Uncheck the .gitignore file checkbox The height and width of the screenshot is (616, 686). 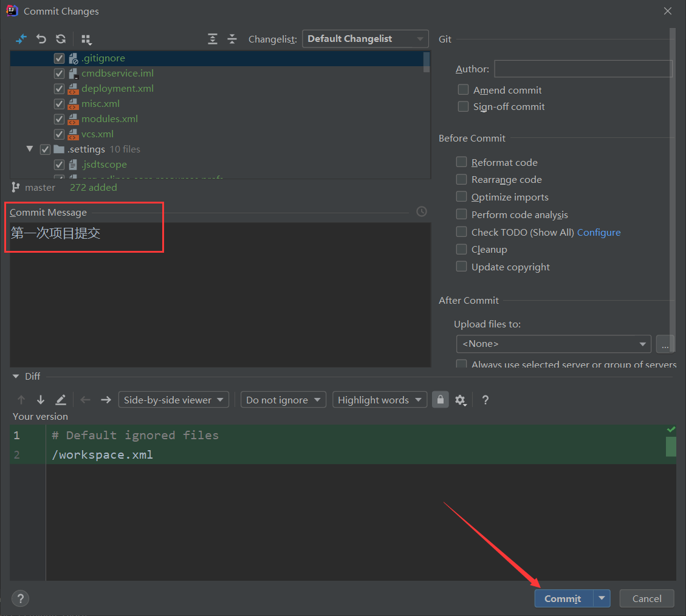(59, 58)
